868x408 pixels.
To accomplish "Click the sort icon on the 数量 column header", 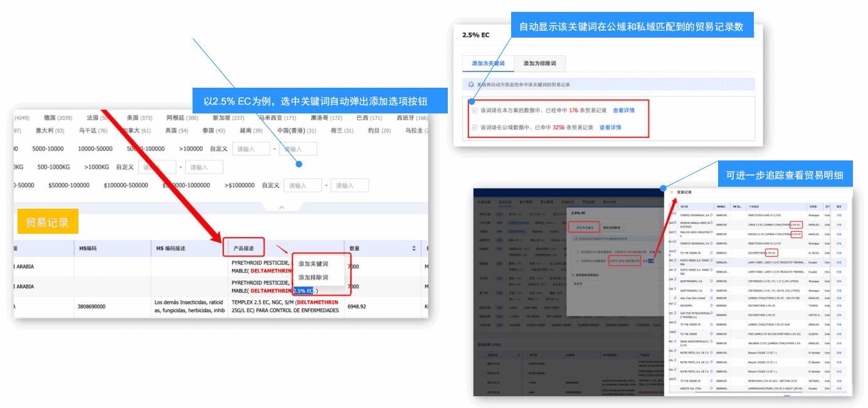I will click(x=414, y=248).
